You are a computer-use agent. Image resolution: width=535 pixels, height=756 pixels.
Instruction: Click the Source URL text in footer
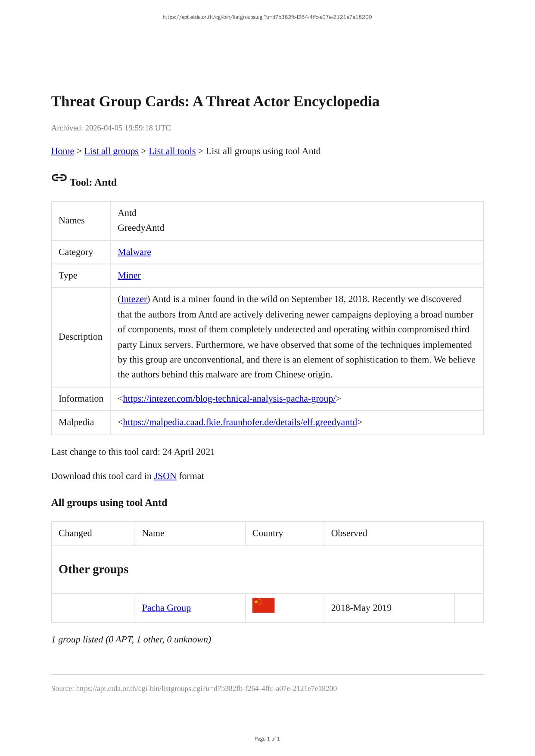(x=194, y=688)
